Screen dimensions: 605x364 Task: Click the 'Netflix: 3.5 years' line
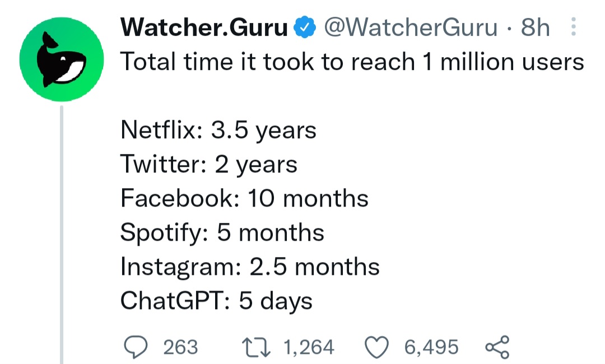[x=218, y=130]
